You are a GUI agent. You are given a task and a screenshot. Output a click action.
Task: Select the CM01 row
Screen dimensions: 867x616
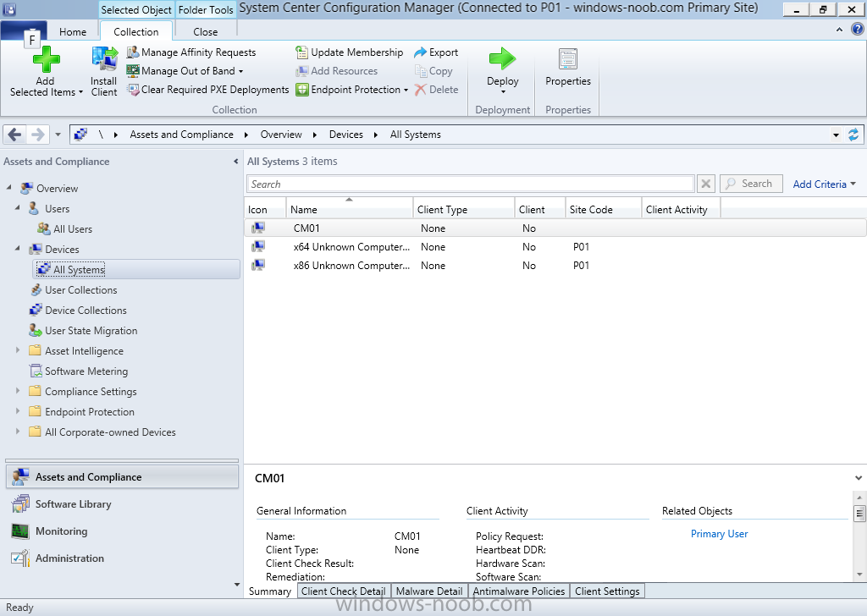click(x=555, y=228)
